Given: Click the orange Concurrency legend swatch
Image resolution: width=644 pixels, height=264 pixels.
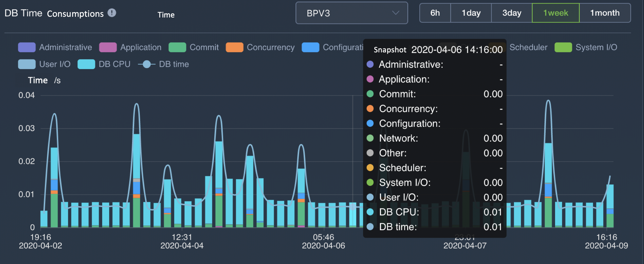Looking at the screenshot, I should [x=234, y=47].
